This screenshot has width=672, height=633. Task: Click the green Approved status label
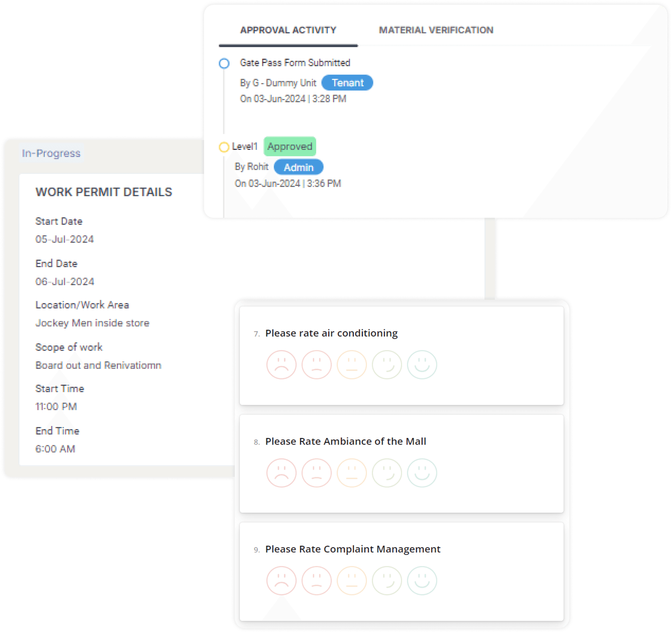coord(290,146)
